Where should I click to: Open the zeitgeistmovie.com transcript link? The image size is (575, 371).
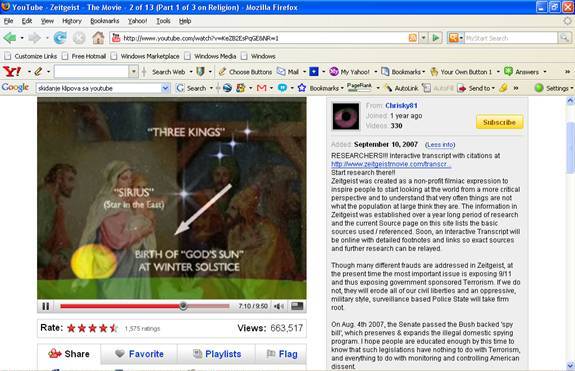pyautogui.click(x=391, y=164)
